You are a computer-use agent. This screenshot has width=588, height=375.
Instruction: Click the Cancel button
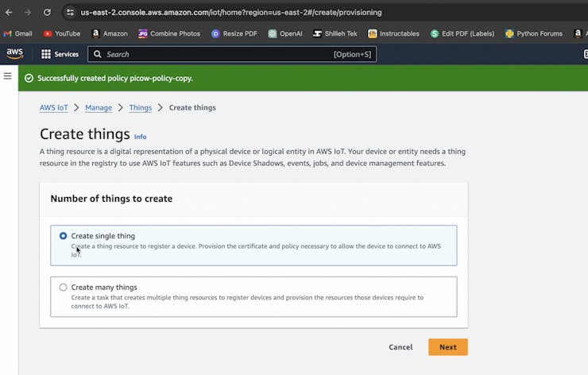(400, 347)
